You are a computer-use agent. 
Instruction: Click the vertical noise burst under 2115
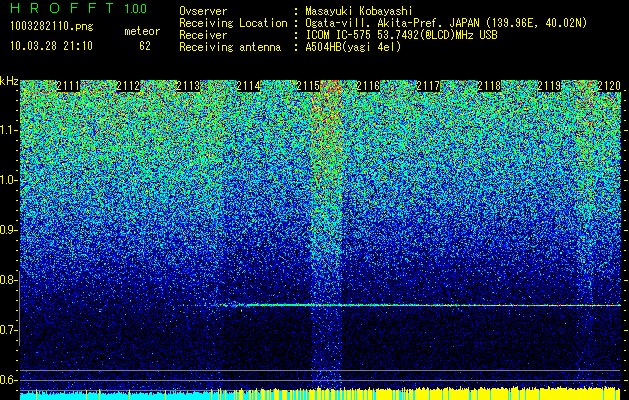tap(326, 237)
